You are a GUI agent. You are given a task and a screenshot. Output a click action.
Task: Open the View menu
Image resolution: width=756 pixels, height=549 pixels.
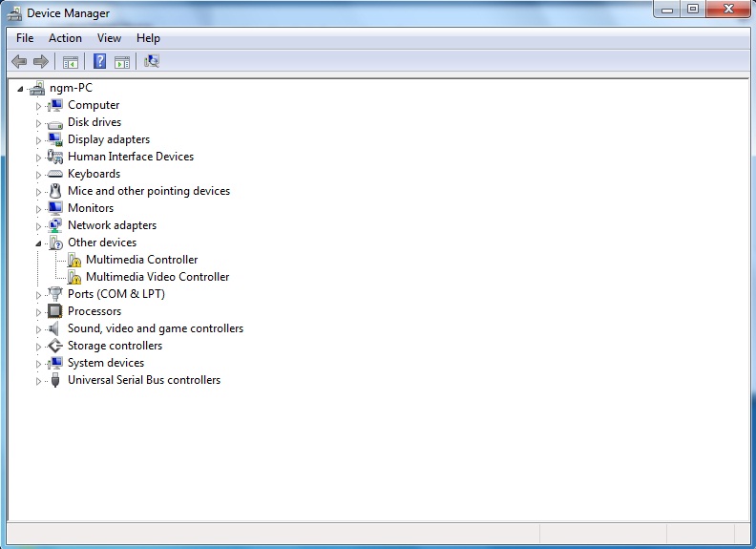[109, 38]
